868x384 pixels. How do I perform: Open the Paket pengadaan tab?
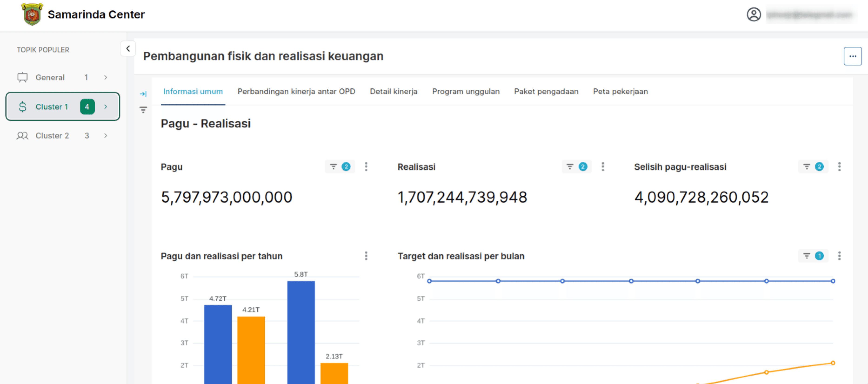pyautogui.click(x=546, y=92)
